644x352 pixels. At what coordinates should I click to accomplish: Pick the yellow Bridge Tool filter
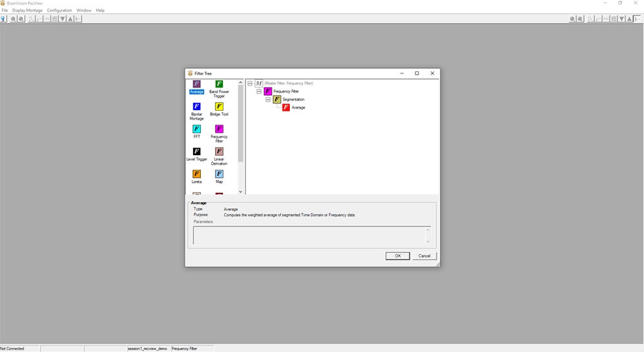click(x=219, y=106)
